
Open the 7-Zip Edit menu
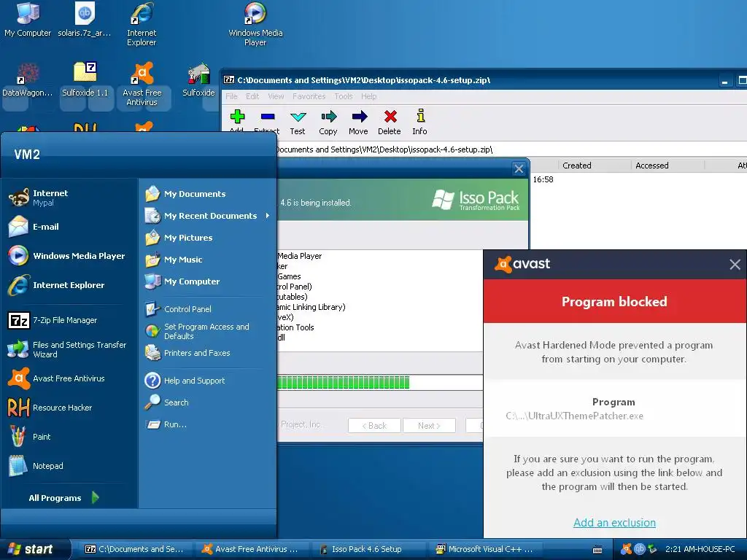tap(252, 96)
